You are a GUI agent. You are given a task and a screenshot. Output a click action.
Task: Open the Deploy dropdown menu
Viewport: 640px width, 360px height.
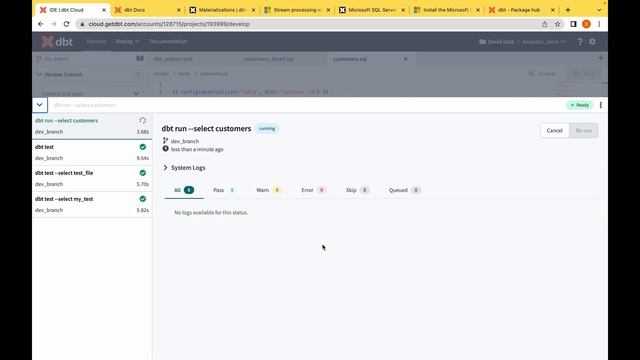(127, 42)
